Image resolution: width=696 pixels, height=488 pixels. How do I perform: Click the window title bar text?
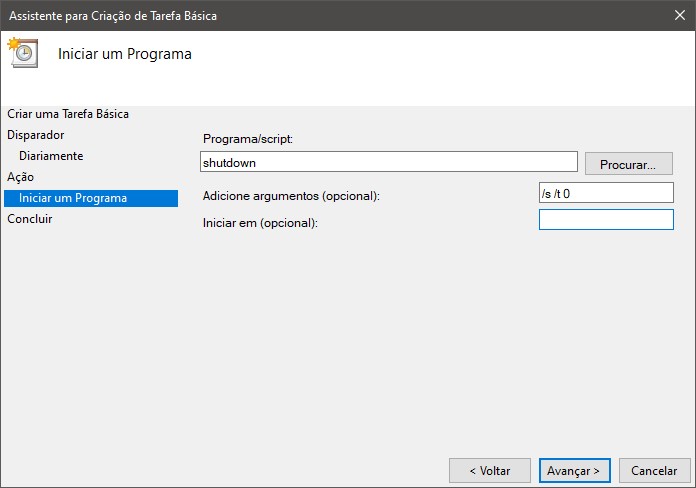coord(112,16)
